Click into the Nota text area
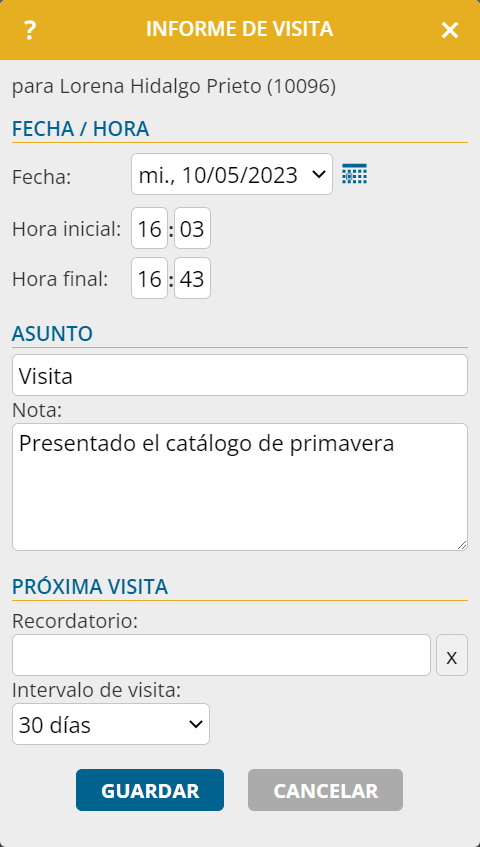This screenshot has height=847, width=480. tap(240, 487)
